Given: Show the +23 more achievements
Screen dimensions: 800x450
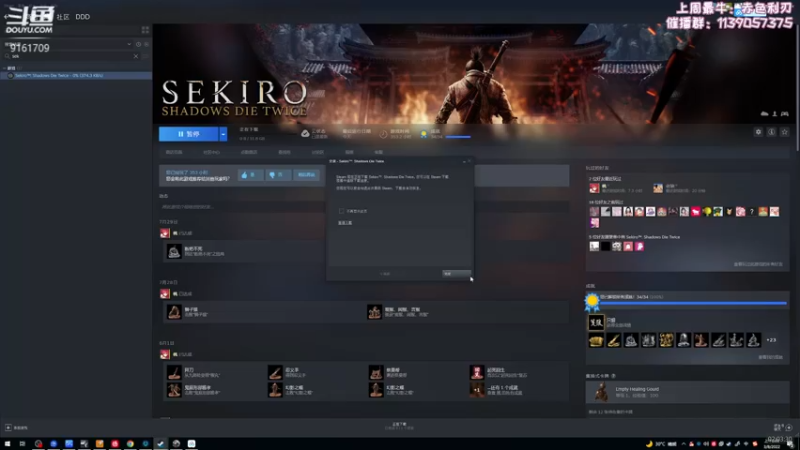Looking at the screenshot, I should (x=771, y=340).
